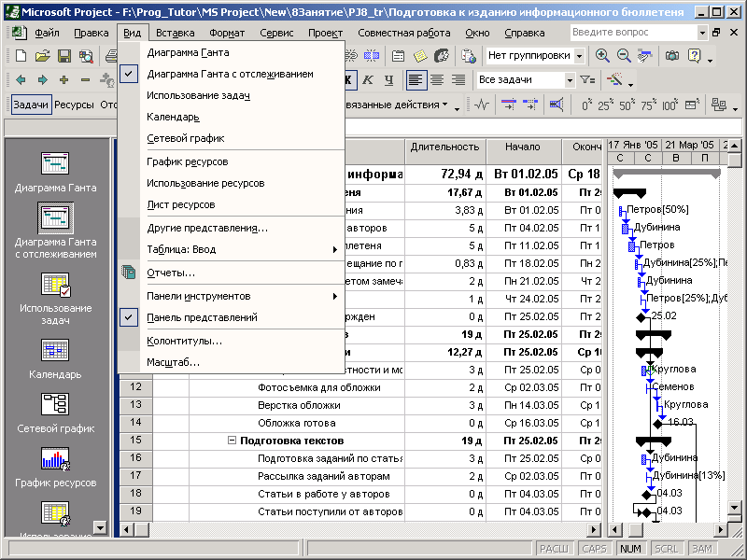This screenshot has height=560, width=747.
Task: Click the task information icon
Action: (x=399, y=56)
